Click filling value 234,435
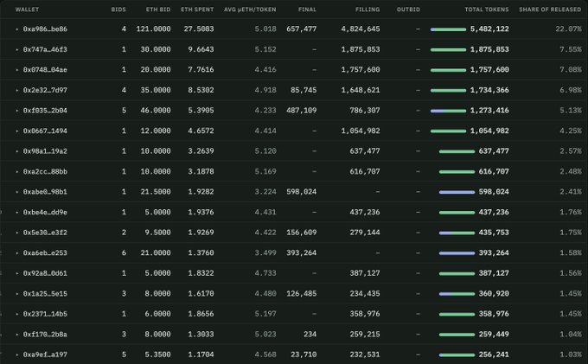 click(x=365, y=293)
